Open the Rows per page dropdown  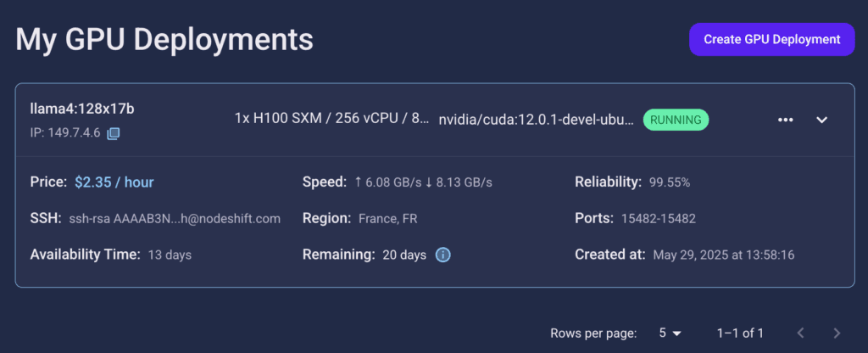tap(670, 333)
